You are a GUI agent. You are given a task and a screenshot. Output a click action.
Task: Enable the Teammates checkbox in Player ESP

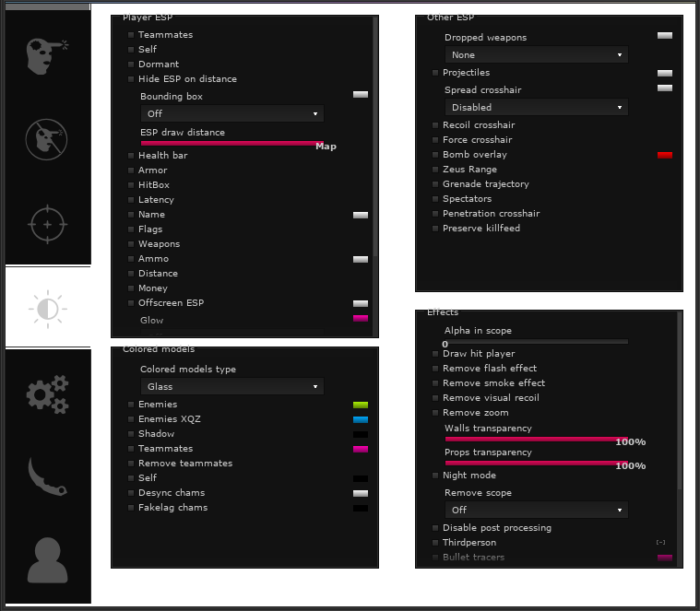pyautogui.click(x=132, y=35)
